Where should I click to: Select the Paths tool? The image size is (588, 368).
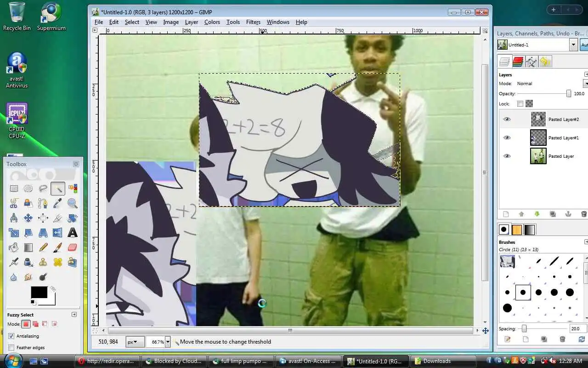[43, 203]
